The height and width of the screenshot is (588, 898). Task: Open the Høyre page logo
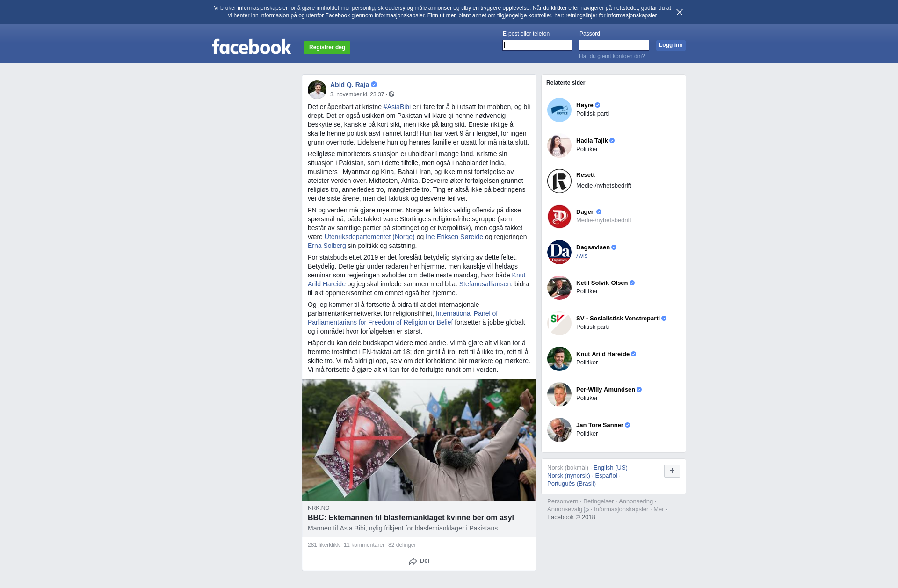pos(559,110)
